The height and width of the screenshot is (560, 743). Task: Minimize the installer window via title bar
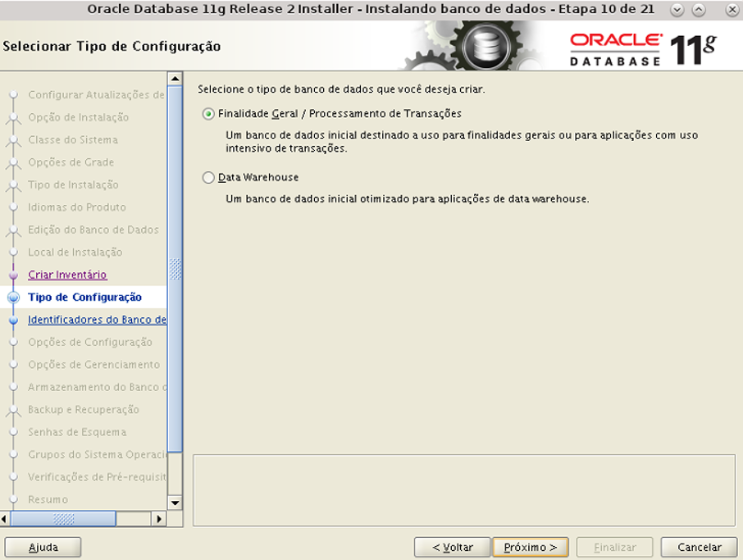pyautogui.click(x=677, y=10)
